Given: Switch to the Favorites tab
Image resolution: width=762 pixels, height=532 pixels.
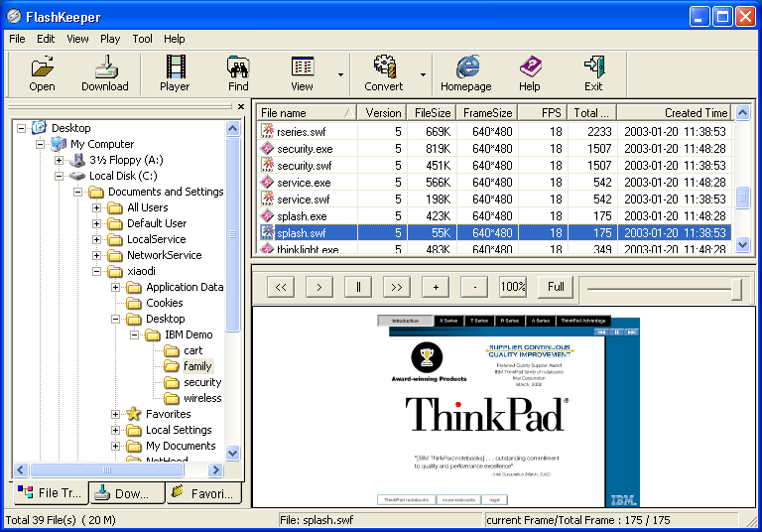Looking at the screenshot, I should pyautogui.click(x=204, y=493).
